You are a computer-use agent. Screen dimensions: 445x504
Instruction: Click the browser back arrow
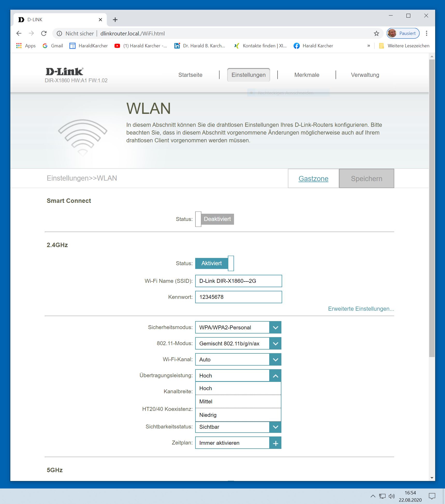pyautogui.click(x=19, y=33)
